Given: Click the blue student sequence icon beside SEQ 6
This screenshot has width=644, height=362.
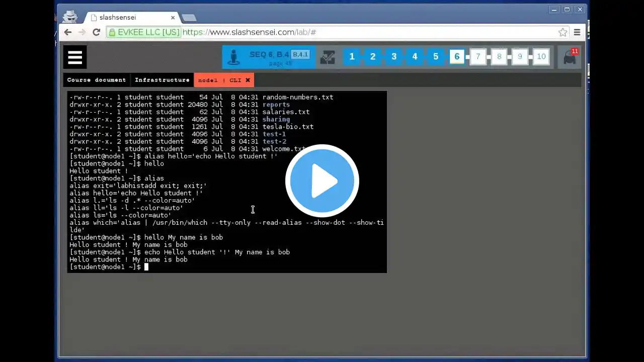Looking at the screenshot, I should pyautogui.click(x=233, y=57).
